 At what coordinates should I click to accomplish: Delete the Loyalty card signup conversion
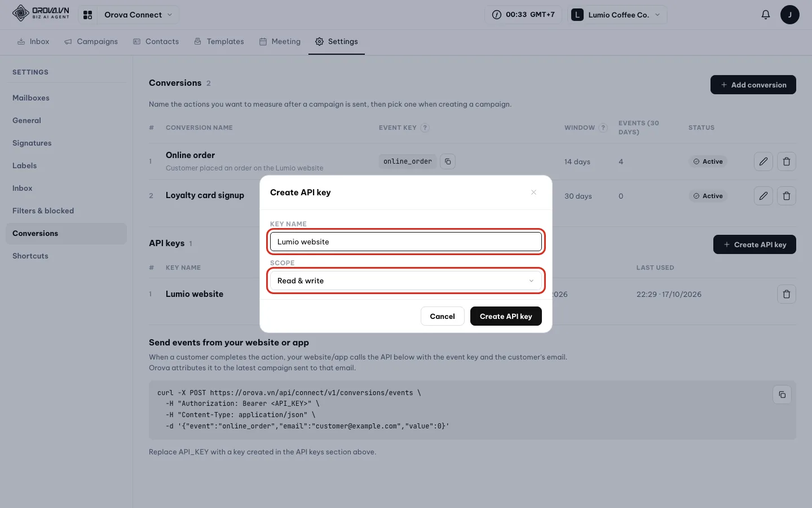(787, 196)
